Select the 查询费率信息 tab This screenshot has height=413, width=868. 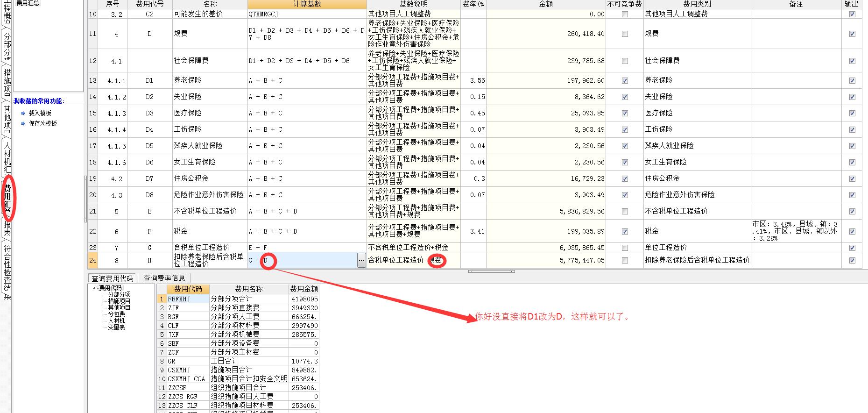164,278
